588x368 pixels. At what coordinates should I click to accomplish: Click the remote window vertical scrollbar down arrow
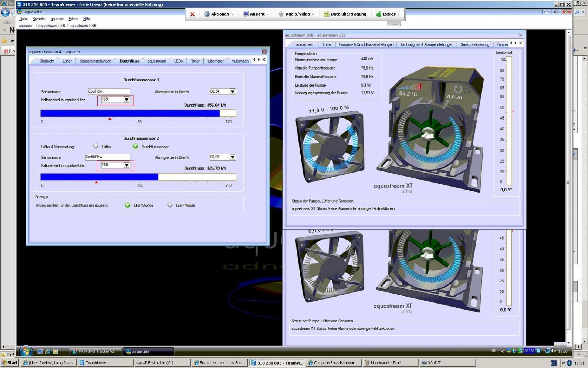click(x=568, y=344)
